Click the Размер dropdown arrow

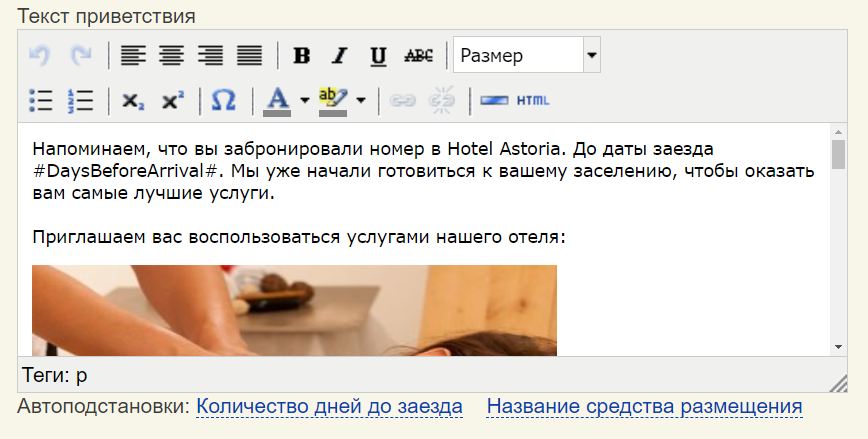[x=592, y=55]
